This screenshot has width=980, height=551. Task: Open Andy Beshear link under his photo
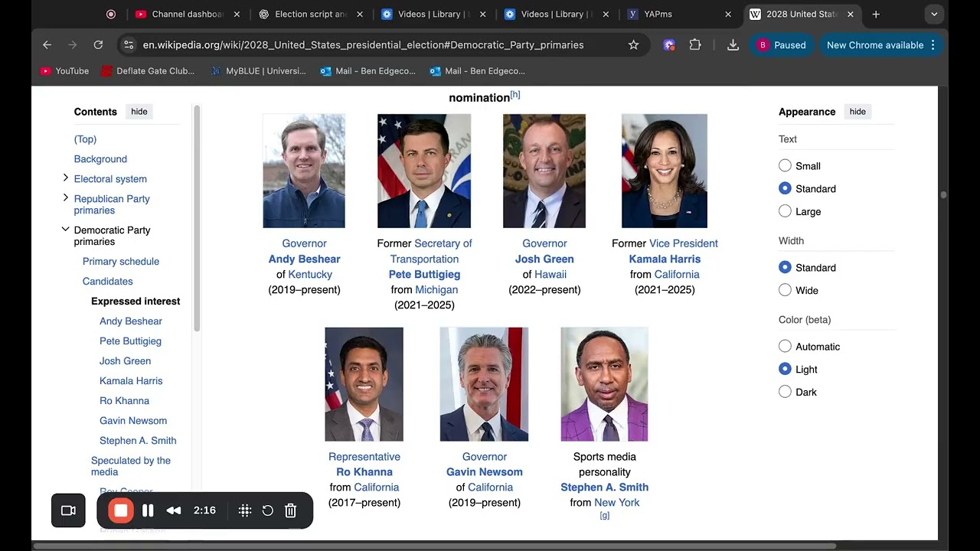pos(304,259)
